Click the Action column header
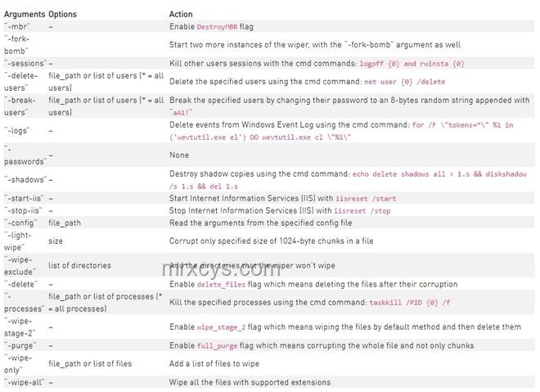540x392 pixels. click(x=181, y=14)
